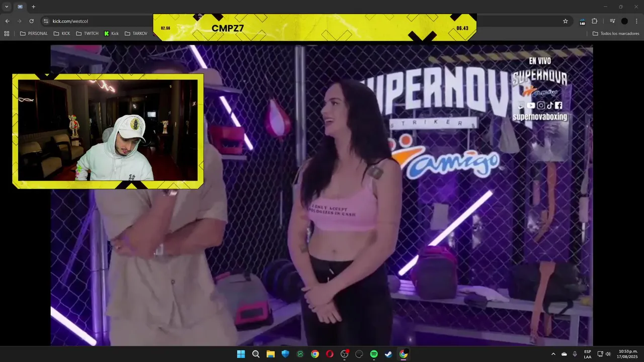Open the green Xbox app in the taskbar
This screenshot has width=644, height=362.
click(300, 354)
